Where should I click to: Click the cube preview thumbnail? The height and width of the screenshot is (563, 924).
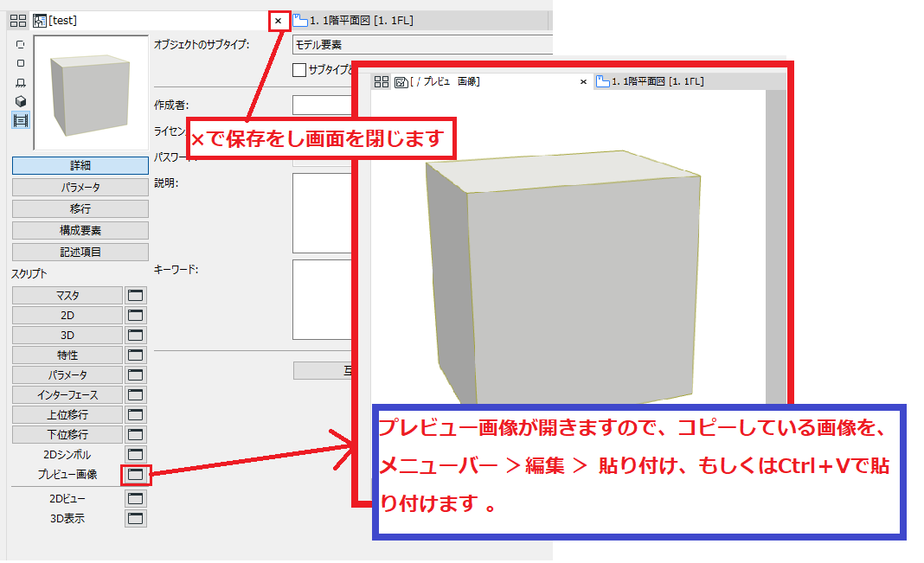(91, 93)
